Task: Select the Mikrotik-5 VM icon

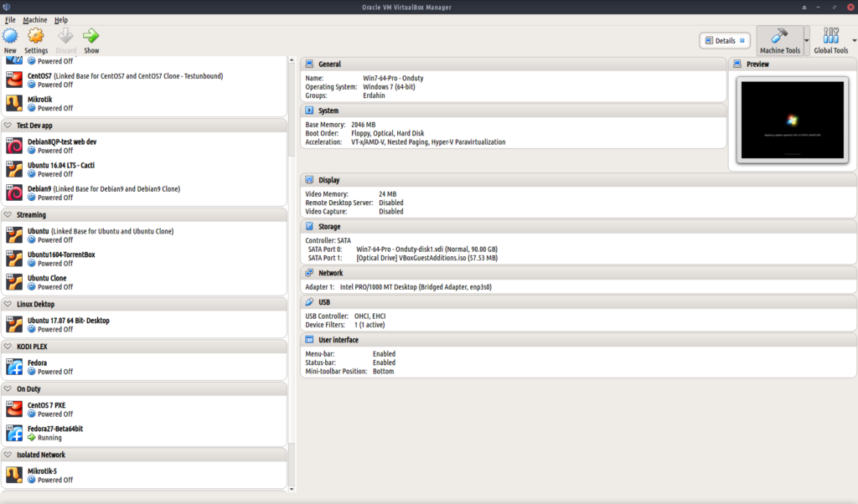Action: click(x=14, y=475)
